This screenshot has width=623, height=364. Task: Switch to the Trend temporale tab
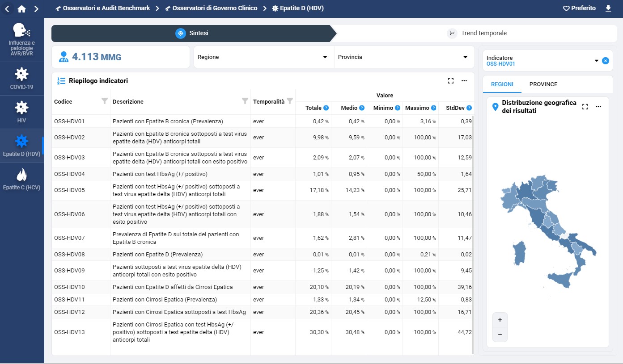(477, 33)
